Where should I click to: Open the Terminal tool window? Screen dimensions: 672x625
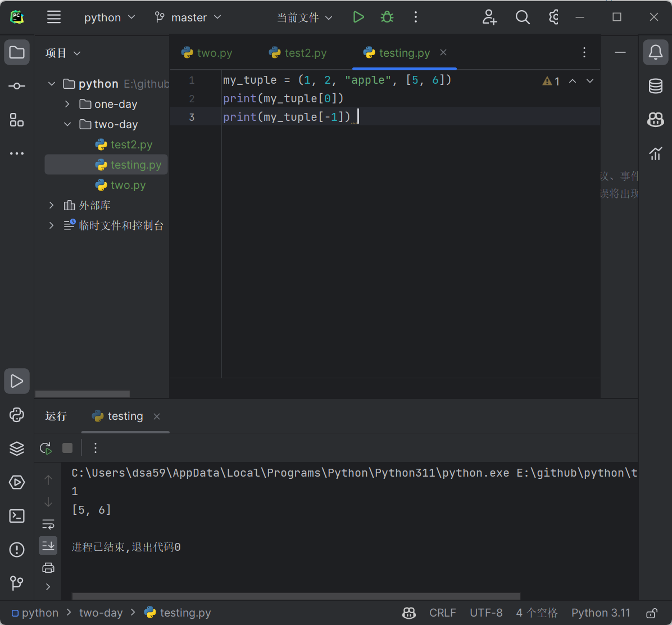tap(17, 516)
